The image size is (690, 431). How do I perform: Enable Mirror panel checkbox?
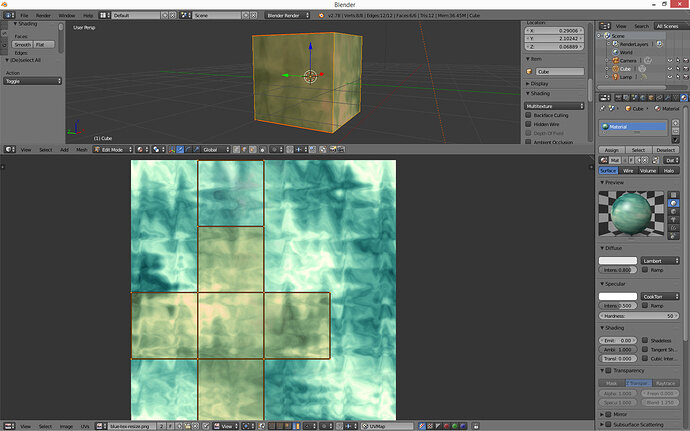tap(609, 414)
